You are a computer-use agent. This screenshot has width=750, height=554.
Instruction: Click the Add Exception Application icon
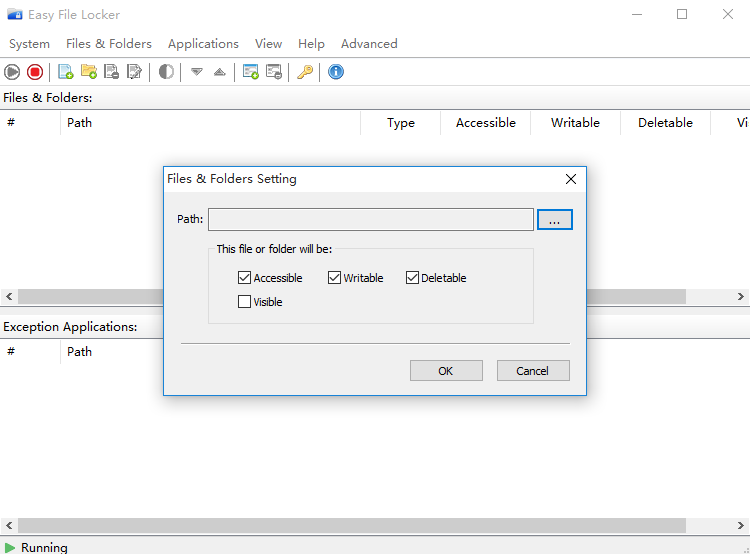coord(251,72)
